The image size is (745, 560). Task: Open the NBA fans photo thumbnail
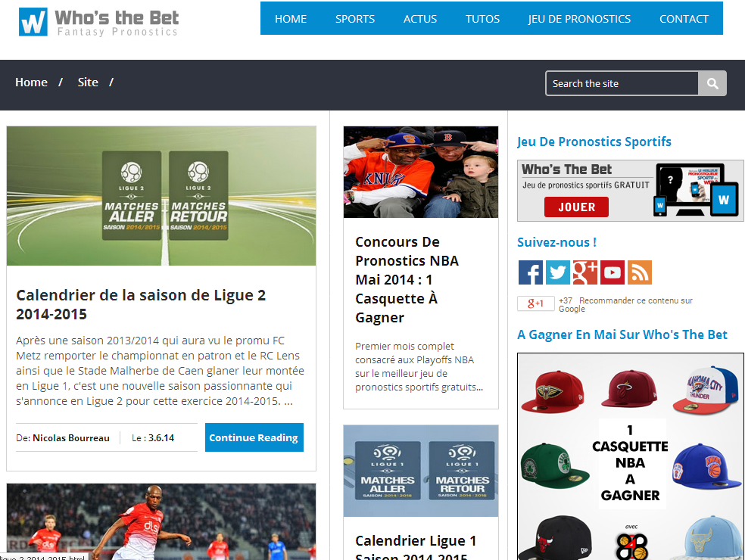point(420,172)
